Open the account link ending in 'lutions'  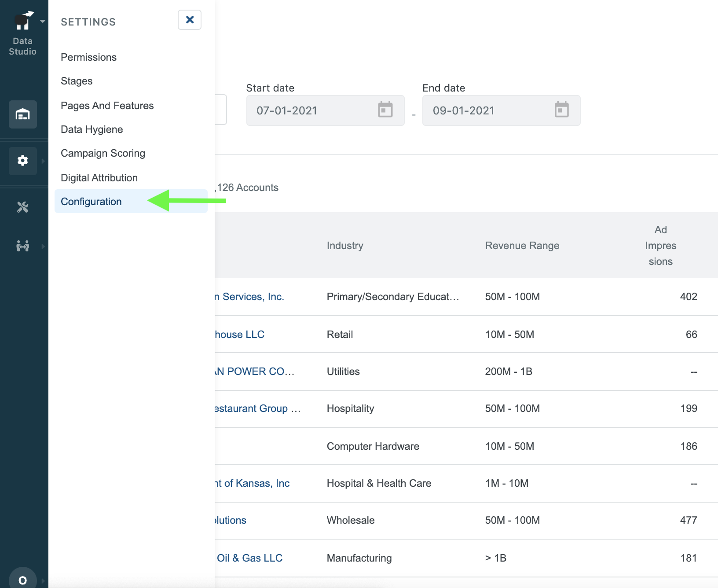click(x=231, y=520)
